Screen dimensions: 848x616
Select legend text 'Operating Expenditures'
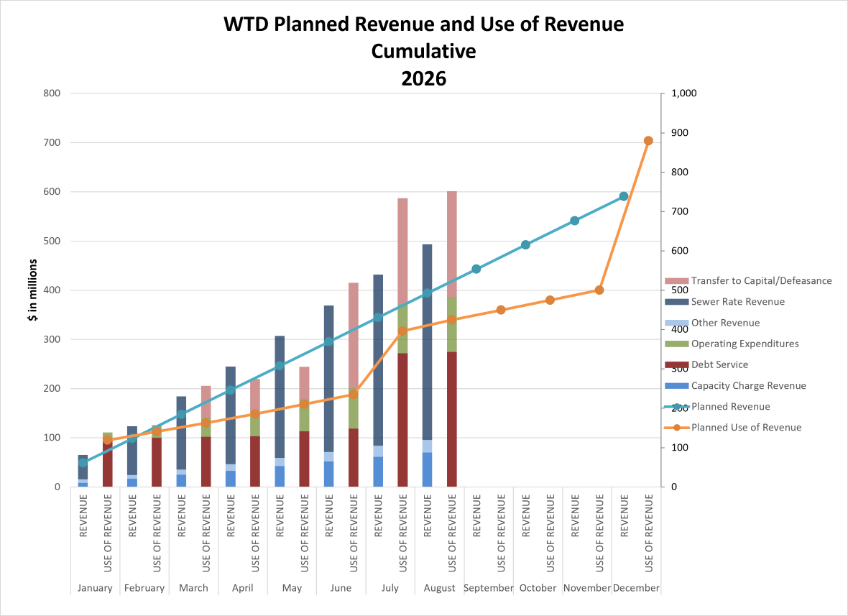coord(745,344)
